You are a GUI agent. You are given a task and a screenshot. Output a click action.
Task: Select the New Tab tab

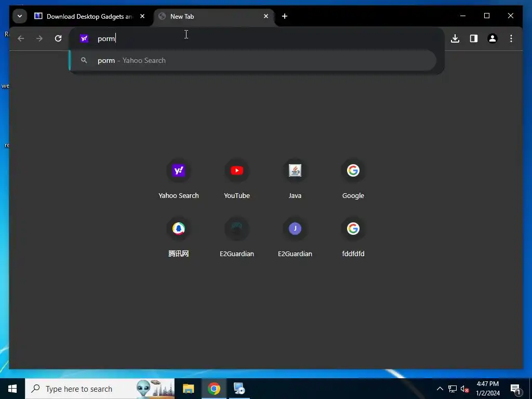(x=214, y=16)
